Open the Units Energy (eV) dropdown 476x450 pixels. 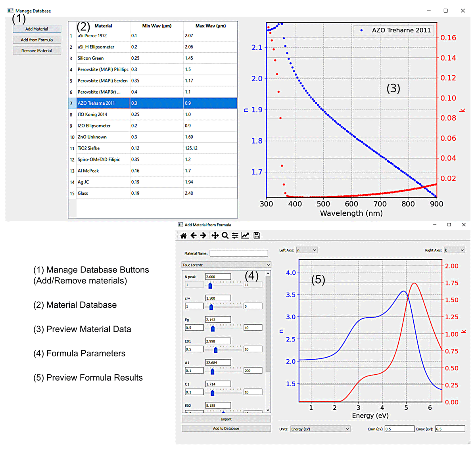click(x=320, y=429)
